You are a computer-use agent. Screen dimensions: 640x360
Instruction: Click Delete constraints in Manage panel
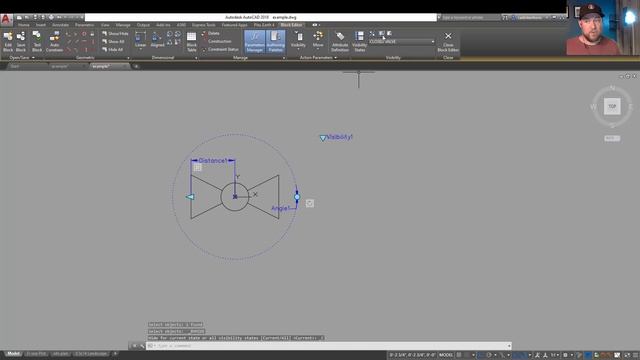point(211,33)
